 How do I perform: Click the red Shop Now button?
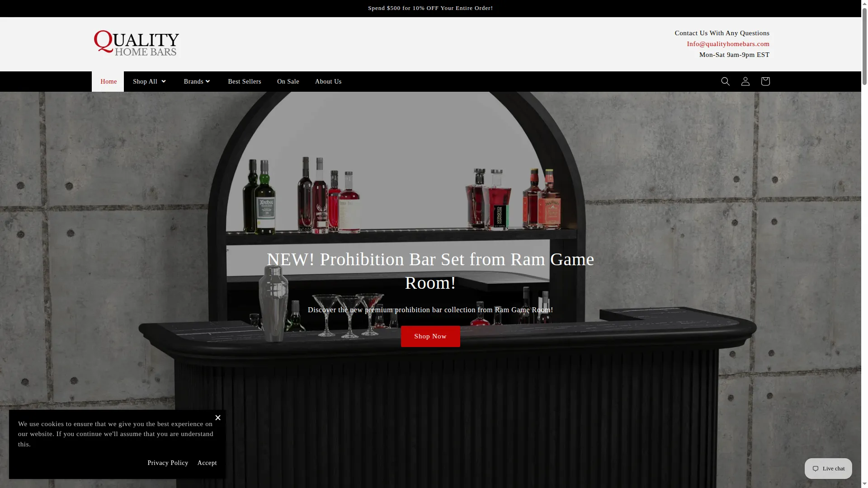coord(430,336)
